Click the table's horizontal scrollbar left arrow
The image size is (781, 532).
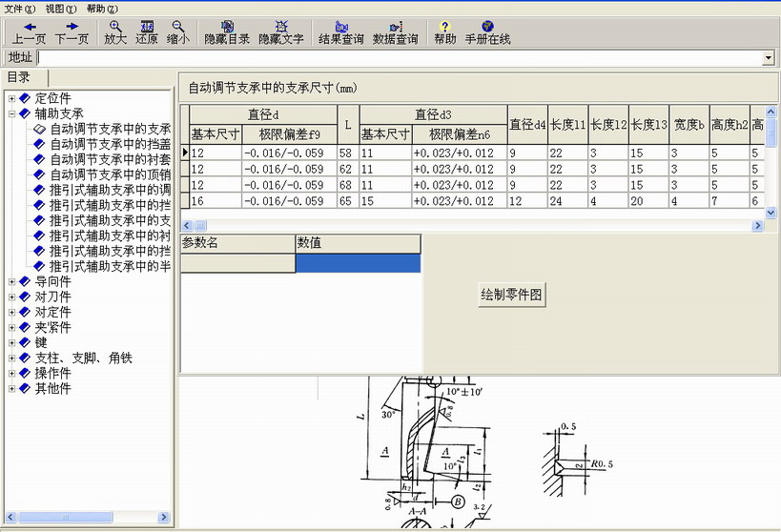(187, 226)
